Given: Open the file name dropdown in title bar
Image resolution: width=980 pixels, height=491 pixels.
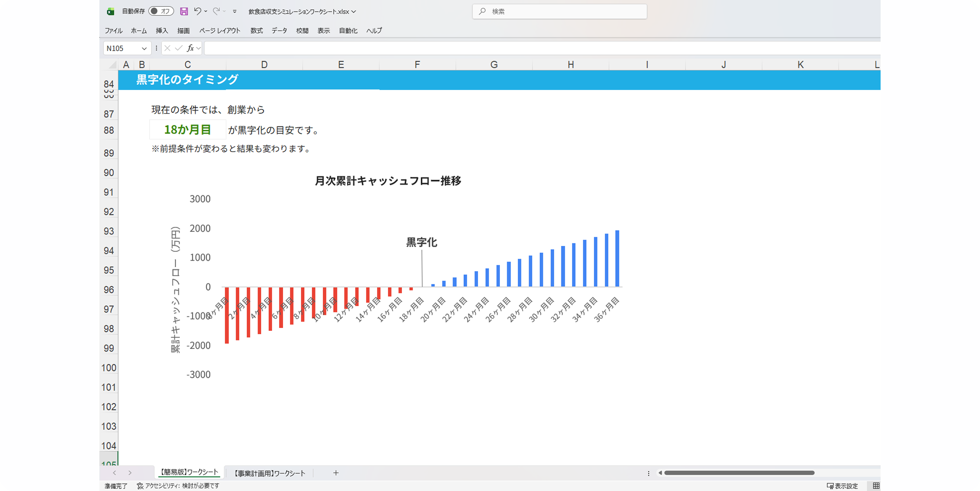Looking at the screenshot, I should click(354, 12).
